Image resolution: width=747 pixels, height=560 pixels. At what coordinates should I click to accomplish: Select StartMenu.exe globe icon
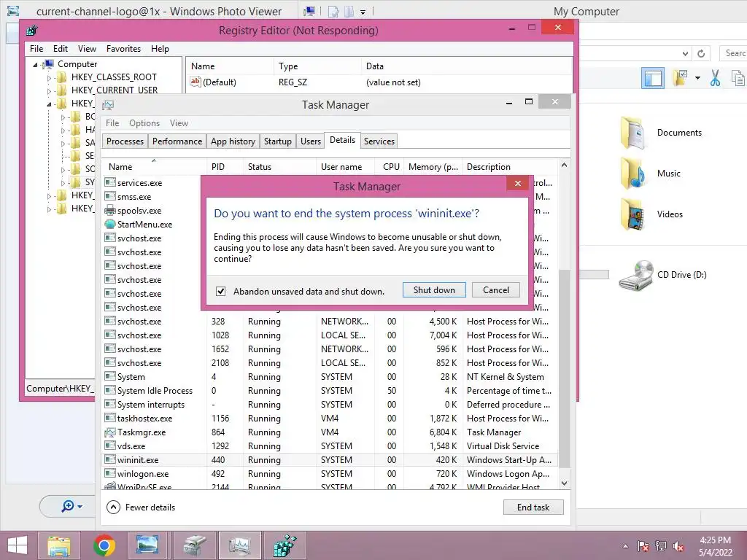point(110,224)
